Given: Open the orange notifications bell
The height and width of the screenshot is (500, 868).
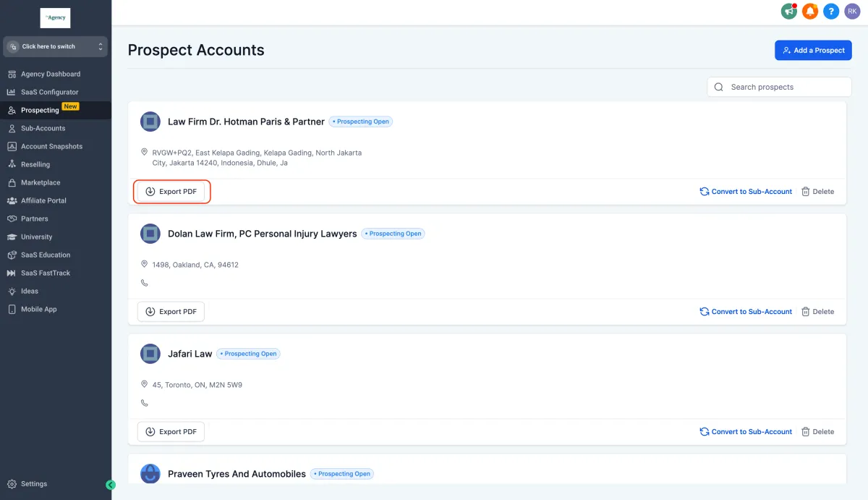Looking at the screenshot, I should coord(810,11).
